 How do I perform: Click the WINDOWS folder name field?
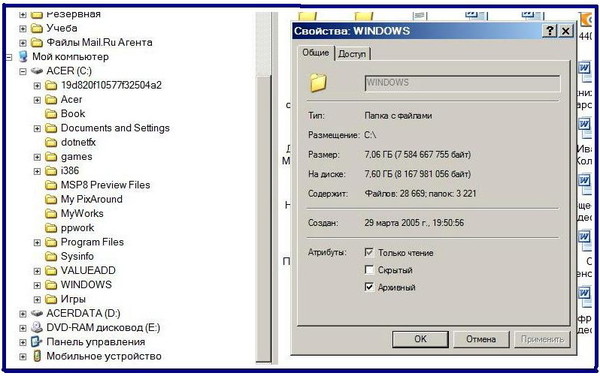(462, 83)
